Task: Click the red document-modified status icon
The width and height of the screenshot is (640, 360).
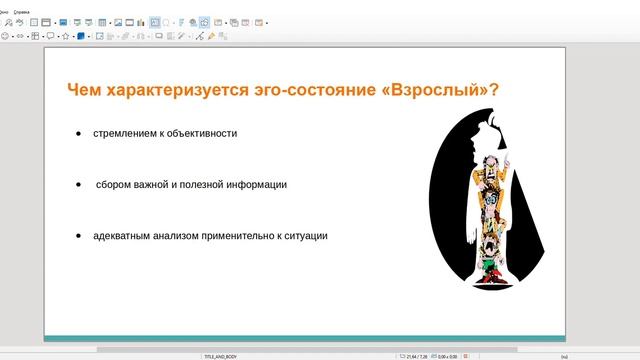Action: point(466,356)
